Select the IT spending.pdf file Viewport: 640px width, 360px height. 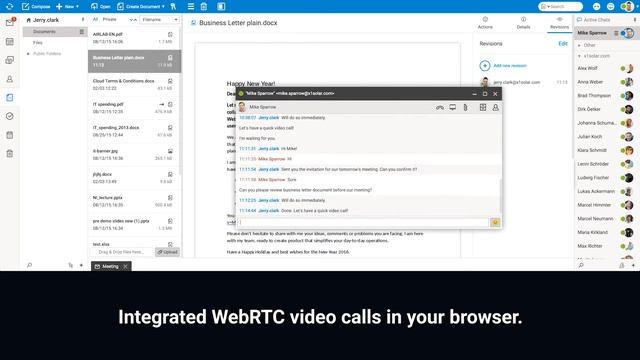(133, 108)
